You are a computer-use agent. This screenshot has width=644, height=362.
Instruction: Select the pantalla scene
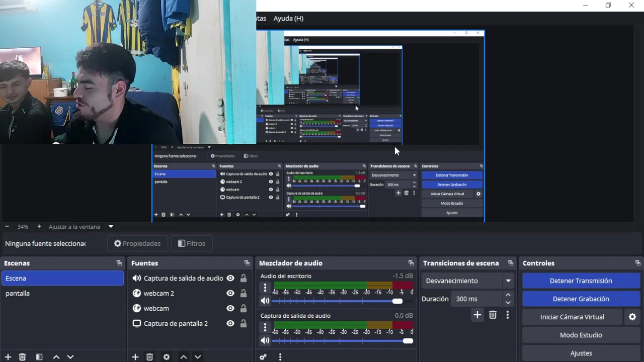(x=62, y=293)
